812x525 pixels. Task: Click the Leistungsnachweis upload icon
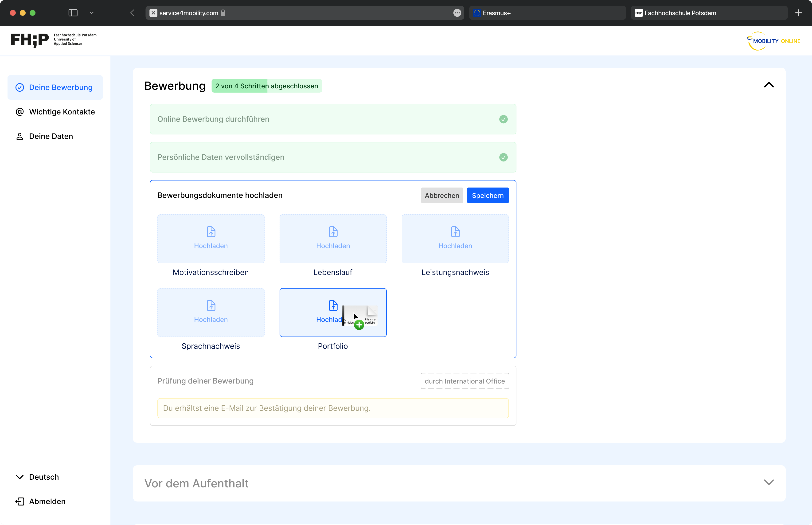tap(455, 232)
